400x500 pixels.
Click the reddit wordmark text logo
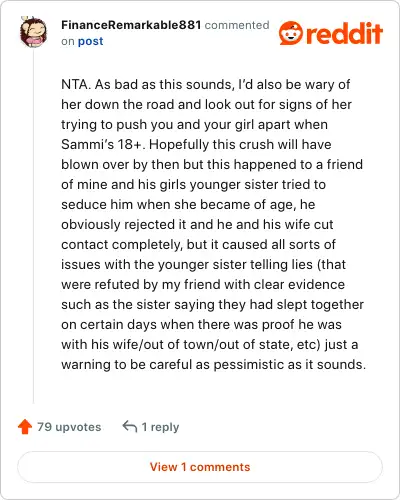344,33
